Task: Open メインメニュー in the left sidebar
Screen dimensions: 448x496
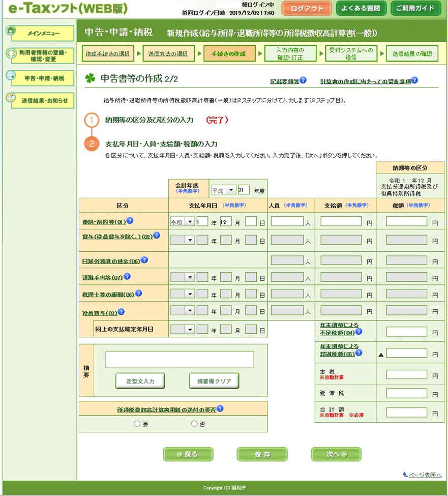Action: tap(43, 34)
